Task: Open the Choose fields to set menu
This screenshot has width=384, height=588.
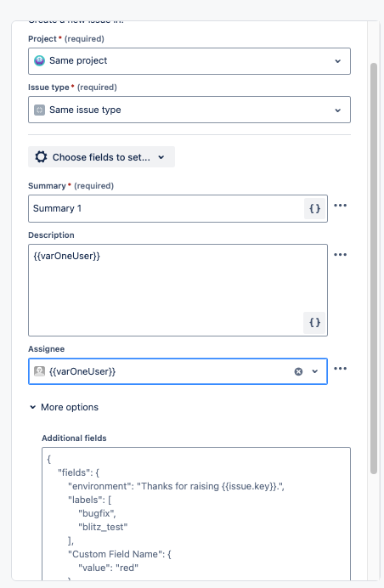Action: tap(101, 156)
